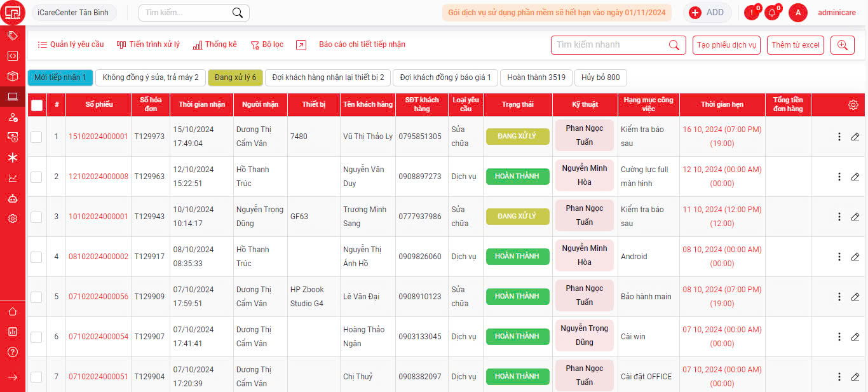Open ticket number 15102024000001 link

click(98, 137)
